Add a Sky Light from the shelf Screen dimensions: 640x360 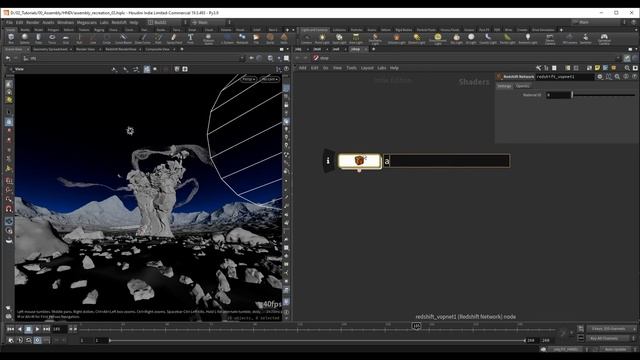tap(457, 38)
